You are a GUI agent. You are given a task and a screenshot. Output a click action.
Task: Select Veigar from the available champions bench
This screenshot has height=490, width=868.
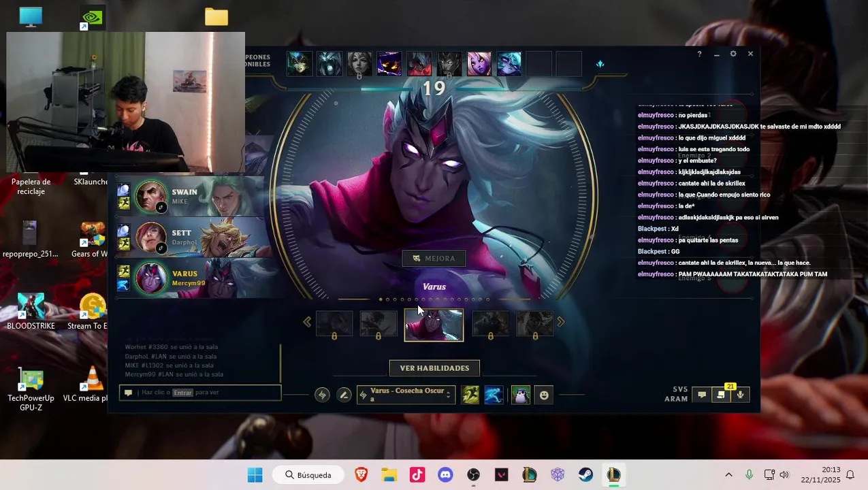389,64
